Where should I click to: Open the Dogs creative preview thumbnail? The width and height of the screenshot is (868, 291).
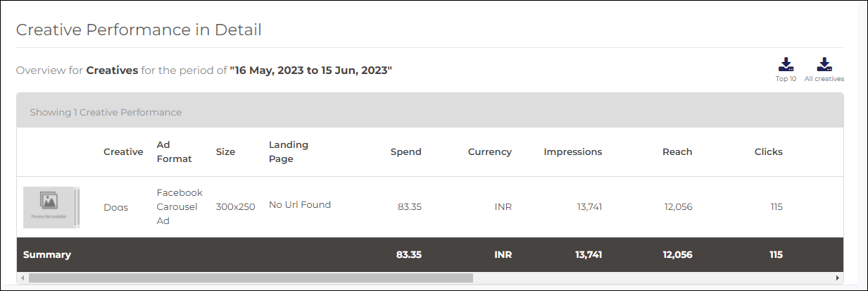coord(49,207)
